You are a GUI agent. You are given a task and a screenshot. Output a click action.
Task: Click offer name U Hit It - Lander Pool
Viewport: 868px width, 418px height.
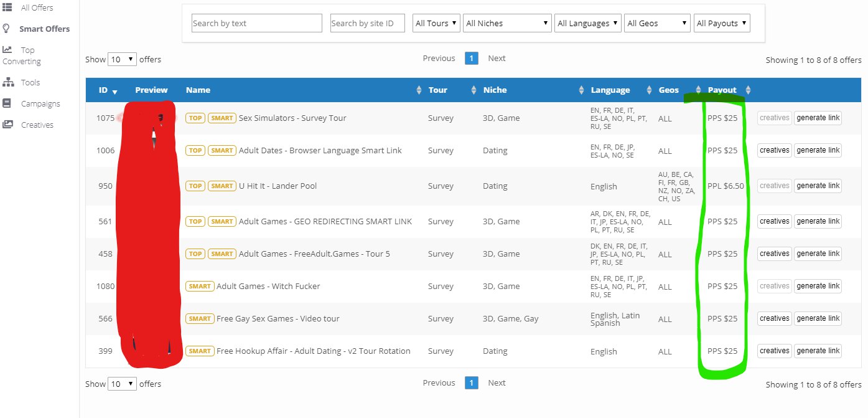coord(278,186)
